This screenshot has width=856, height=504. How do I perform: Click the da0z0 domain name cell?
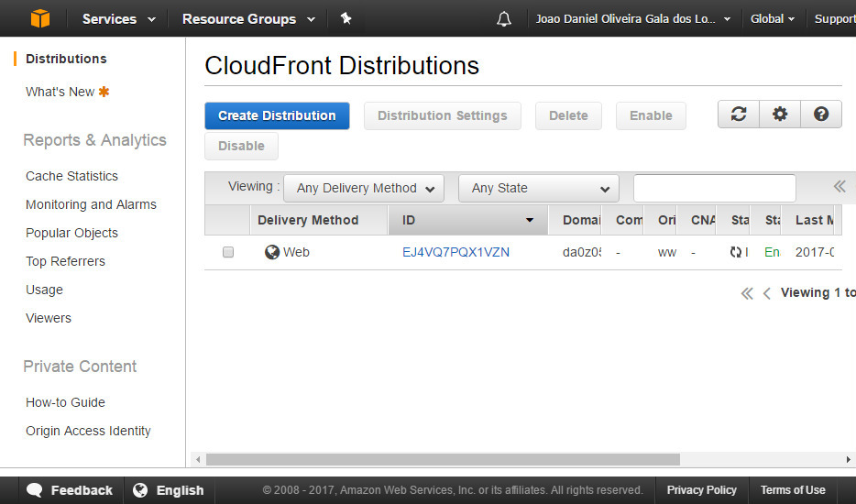[582, 252]
